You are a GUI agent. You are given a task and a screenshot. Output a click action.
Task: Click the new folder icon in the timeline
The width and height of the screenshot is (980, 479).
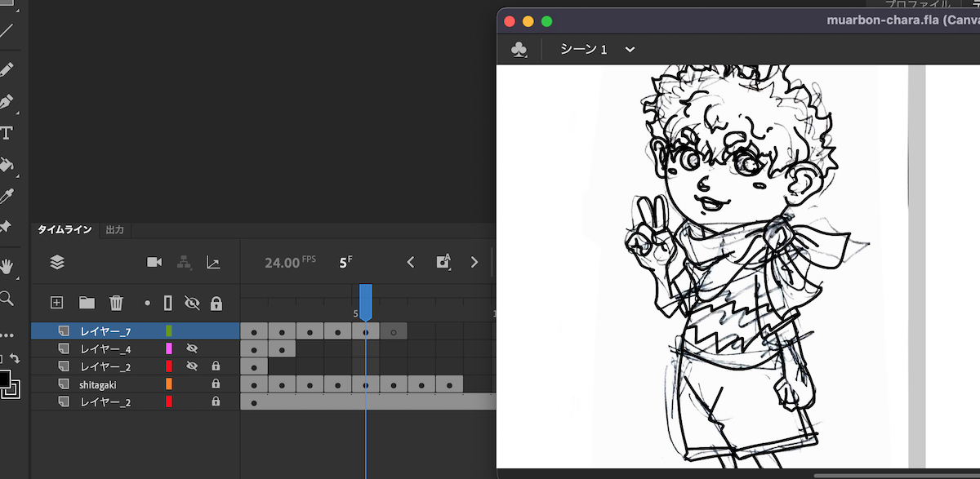click(x=87, y=303)
